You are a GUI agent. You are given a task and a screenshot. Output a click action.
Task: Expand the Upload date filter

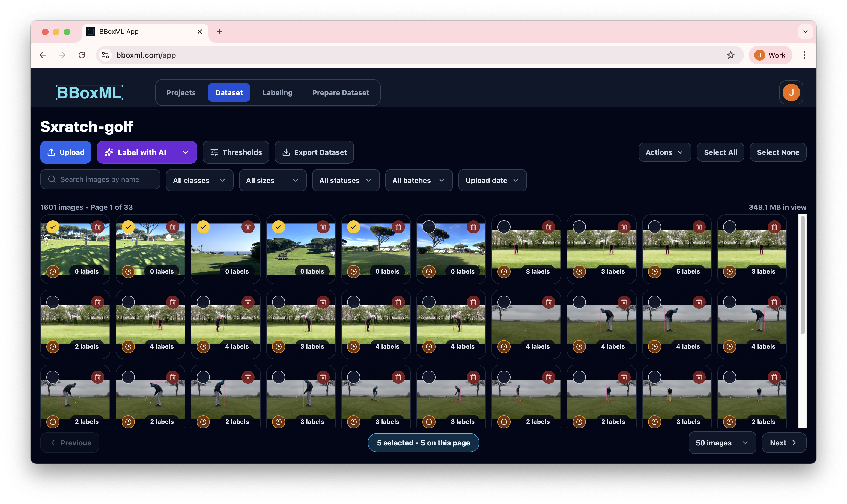pos(492,180)
